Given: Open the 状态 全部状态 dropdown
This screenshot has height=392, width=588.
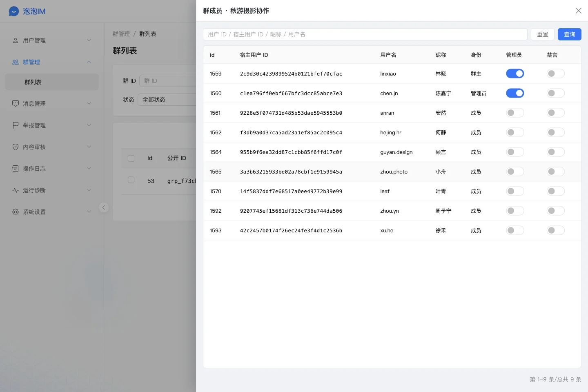Looking at the screenshot, I should tap(167, 100).
